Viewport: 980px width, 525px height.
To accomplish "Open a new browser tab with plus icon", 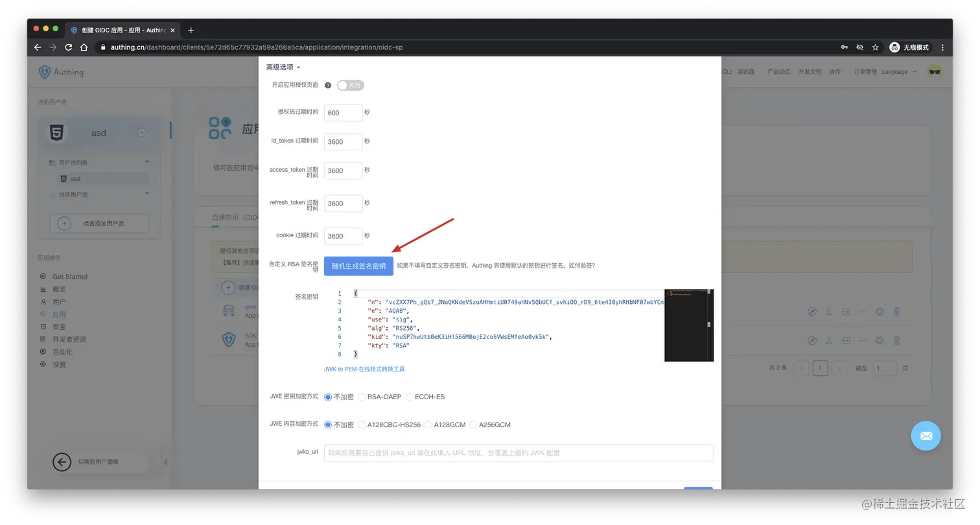I will [191, 30].
